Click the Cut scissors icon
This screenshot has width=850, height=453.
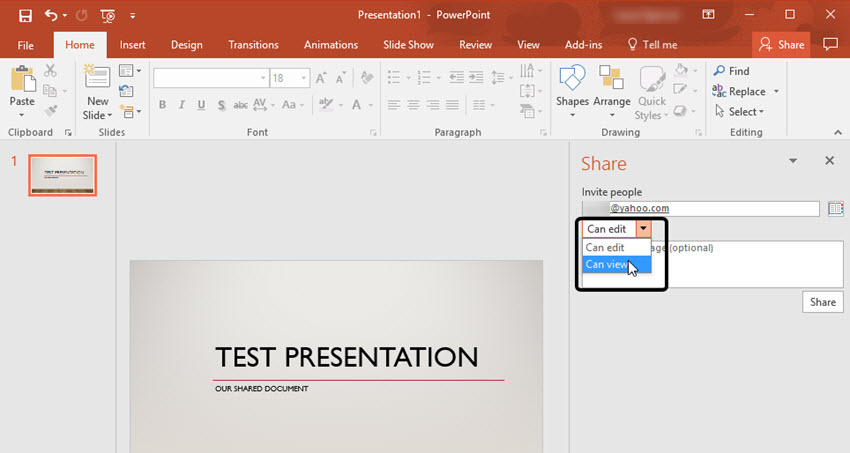(50, 70)
